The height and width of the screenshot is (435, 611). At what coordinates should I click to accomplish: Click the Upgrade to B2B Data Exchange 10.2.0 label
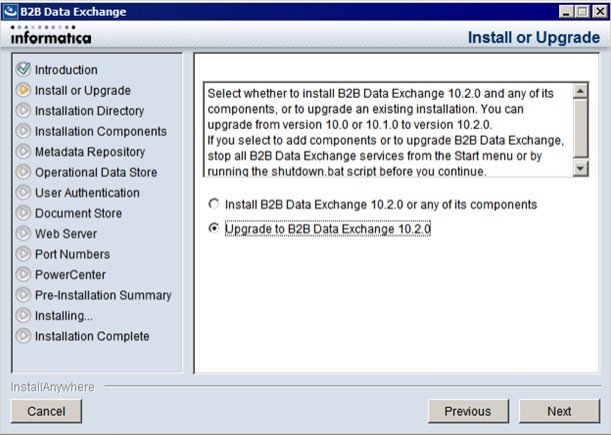click(328, 229)
